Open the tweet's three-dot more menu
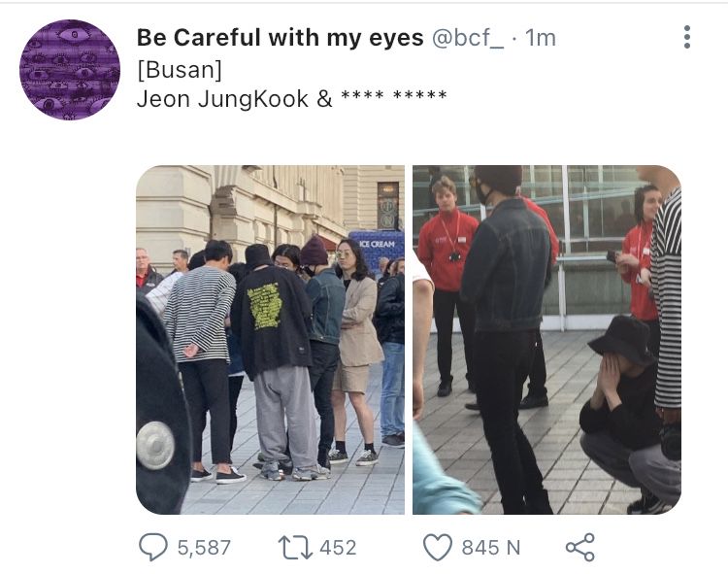Viewport: 728px width, 574px height. coord(687,37)
